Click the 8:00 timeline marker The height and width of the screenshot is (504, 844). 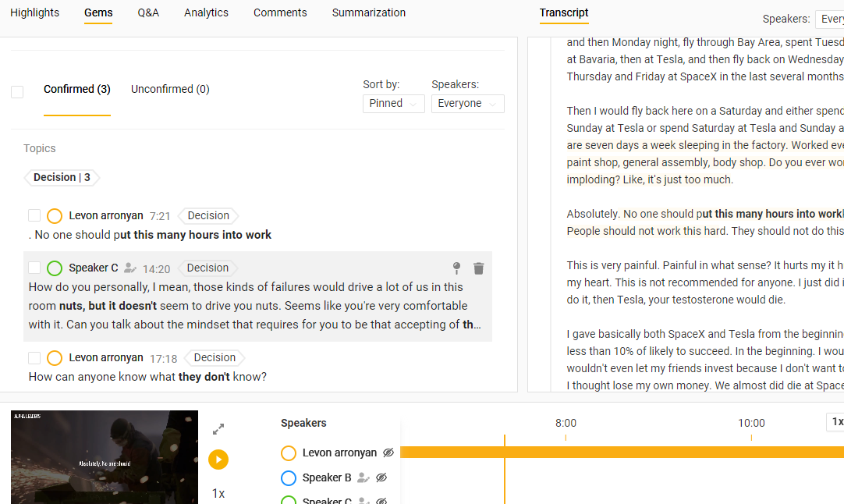pos(566,423)
